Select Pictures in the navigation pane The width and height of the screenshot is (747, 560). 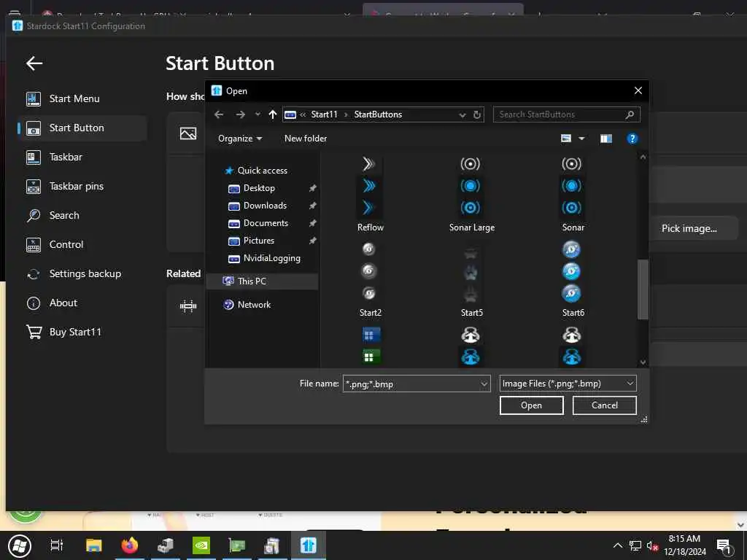pyautogui.click(x=259, y=241)
